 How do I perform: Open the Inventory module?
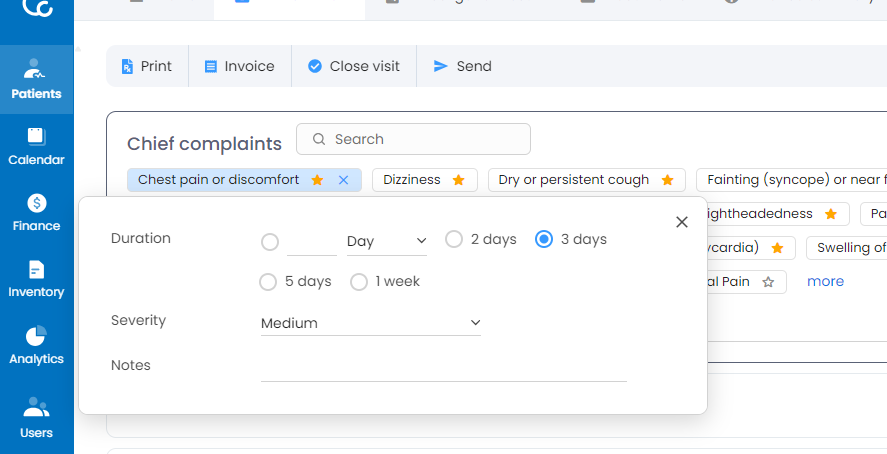[36, 279]
